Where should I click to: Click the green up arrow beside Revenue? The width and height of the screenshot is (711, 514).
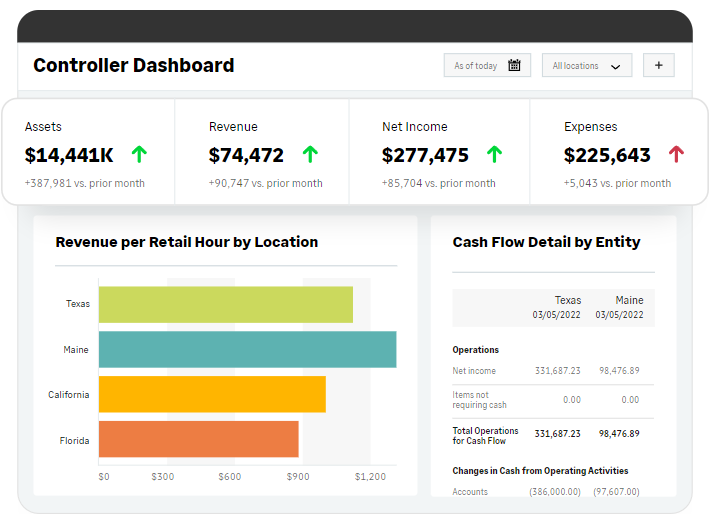pyautogui.click(x=310, y=154)
